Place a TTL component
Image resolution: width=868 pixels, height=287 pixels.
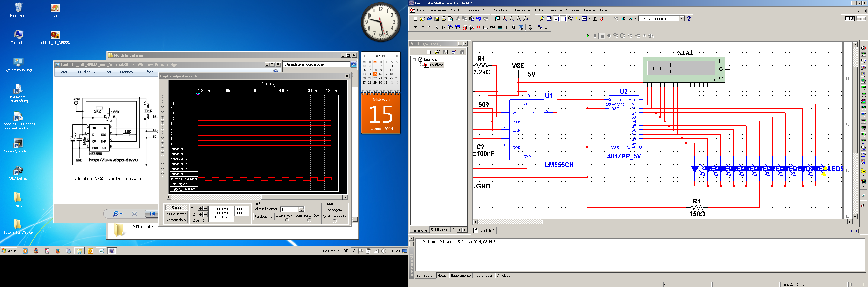(x=451, y=28)
